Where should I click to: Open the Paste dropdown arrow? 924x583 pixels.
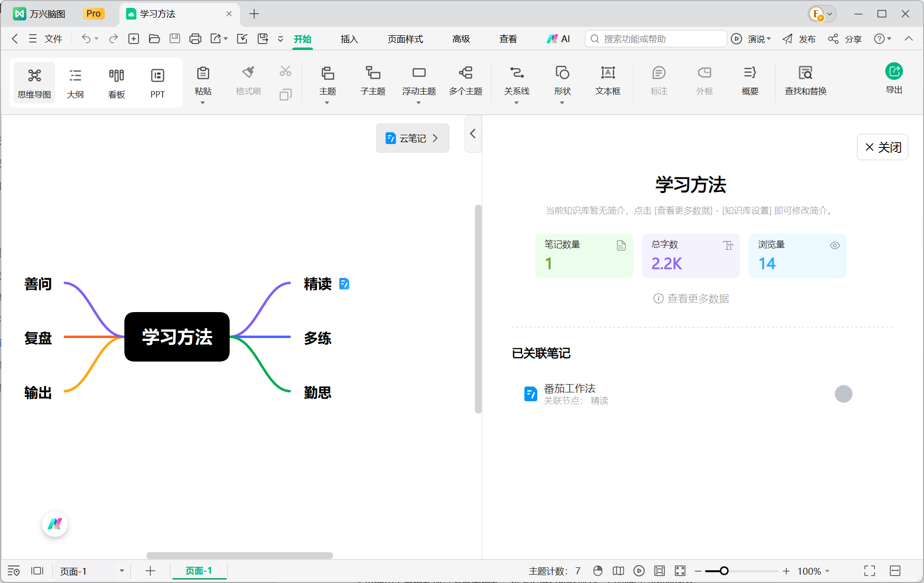tap(203, 103)
